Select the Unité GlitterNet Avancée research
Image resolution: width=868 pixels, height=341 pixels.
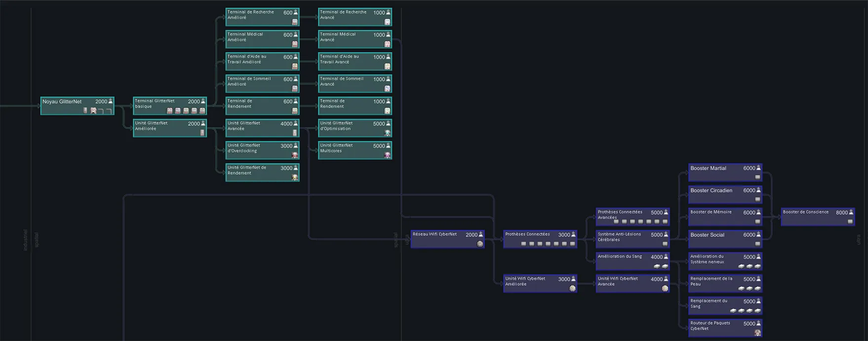[x=262, y=128]
